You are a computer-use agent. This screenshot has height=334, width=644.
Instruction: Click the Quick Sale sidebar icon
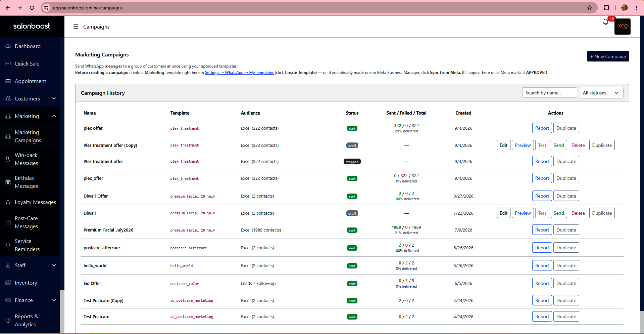pos(8,64)
